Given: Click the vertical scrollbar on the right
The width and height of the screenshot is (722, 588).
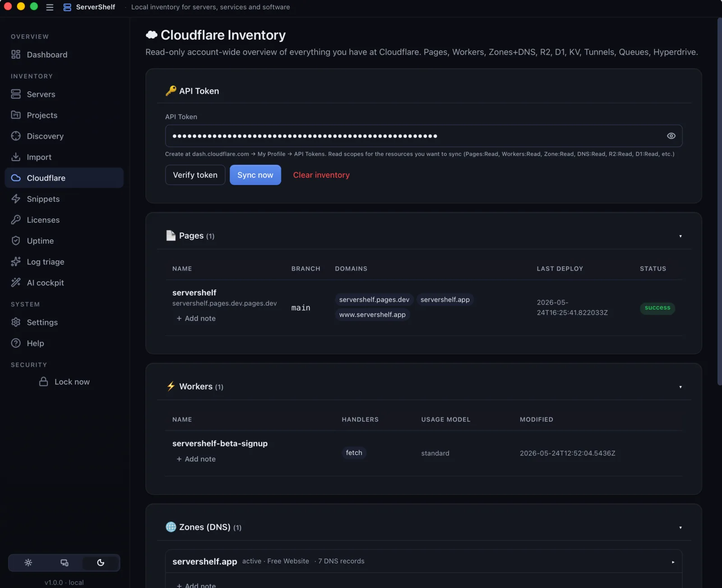Looking at the screenshot, I should (x=719, y=201).
